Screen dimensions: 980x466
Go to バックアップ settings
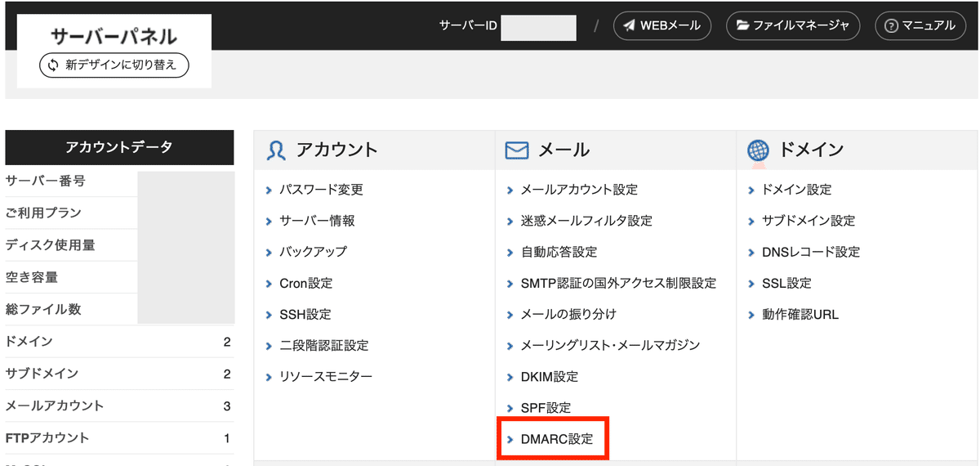[x=313, y=252]
